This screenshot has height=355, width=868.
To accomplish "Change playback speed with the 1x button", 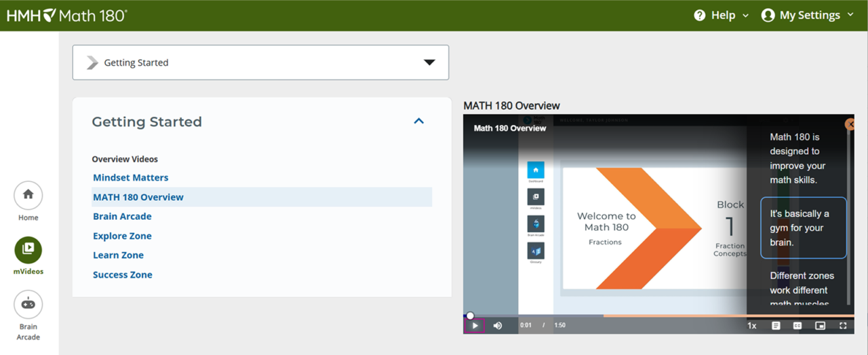I will [x=752, y=326].
